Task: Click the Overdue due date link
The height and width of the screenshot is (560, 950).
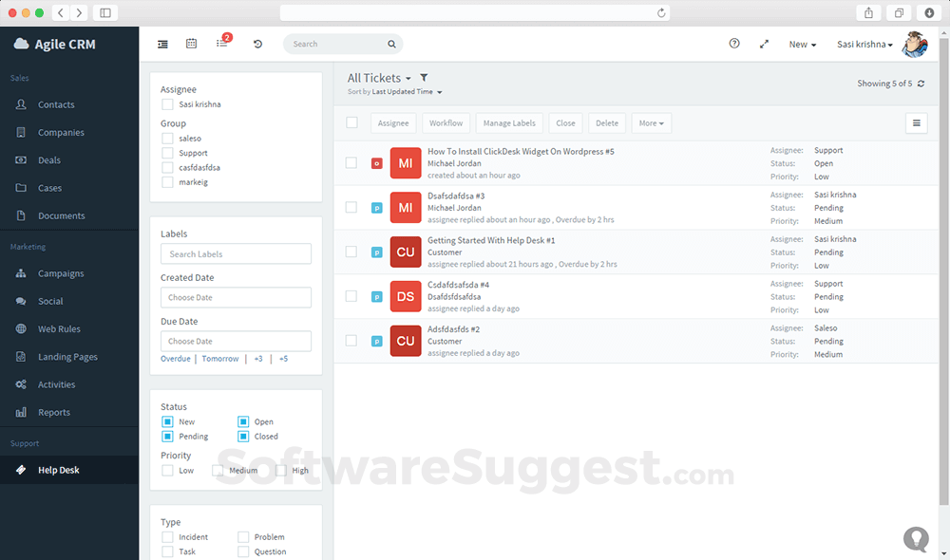Action: click(175, 359)
